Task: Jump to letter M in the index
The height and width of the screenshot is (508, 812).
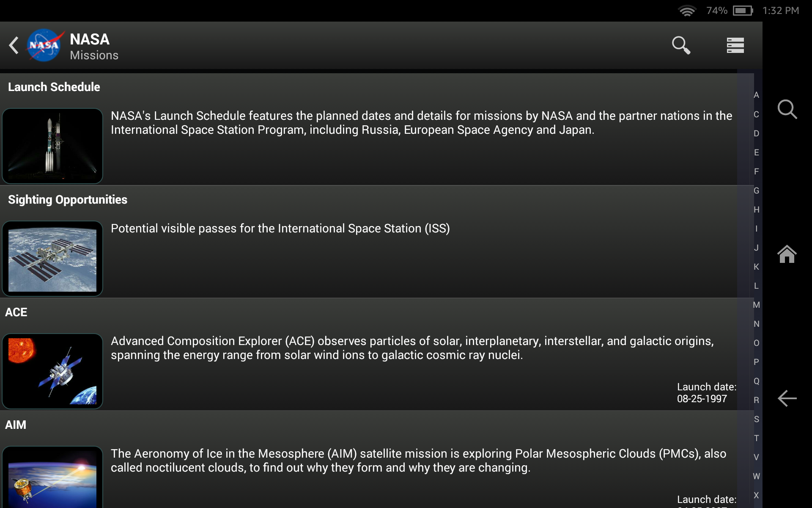Action: (756, 305)
